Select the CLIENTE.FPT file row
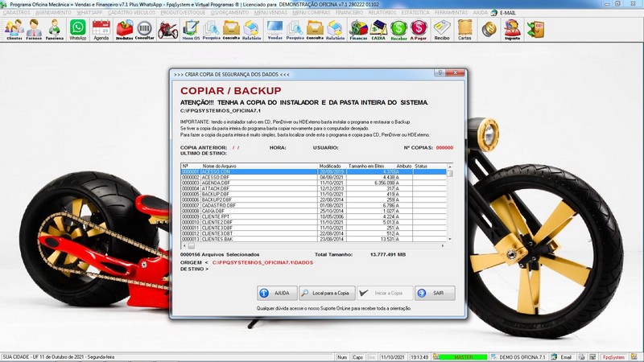Image resolution: width=644 pixels, height=362 pixels. click(313, 216)
